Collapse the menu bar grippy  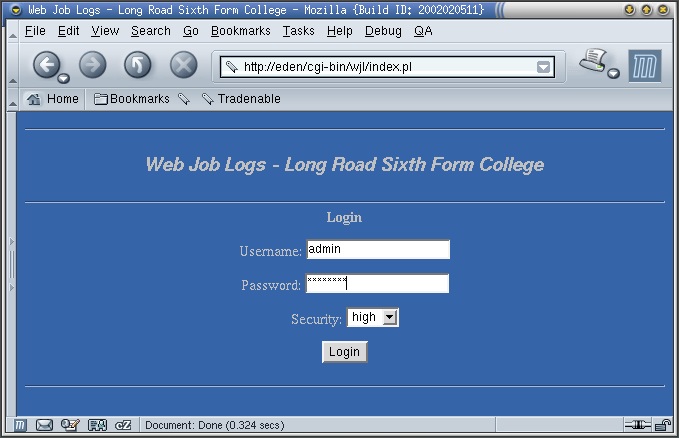click(13, 31)
